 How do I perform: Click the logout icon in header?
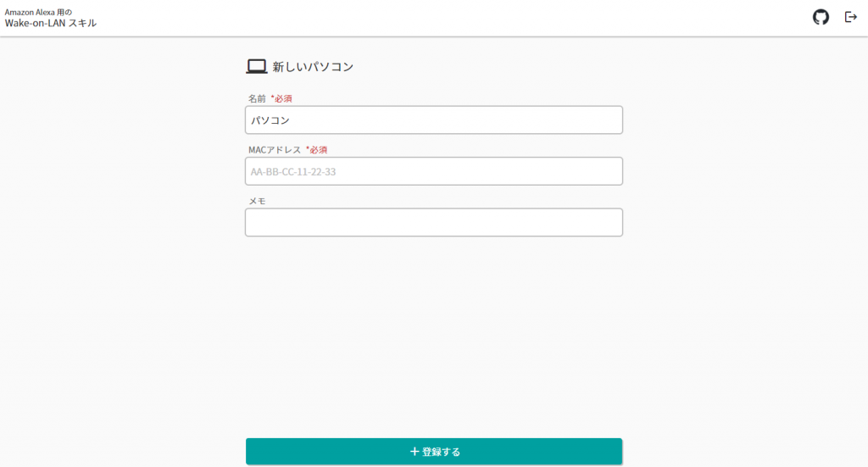tap(851, 17)
